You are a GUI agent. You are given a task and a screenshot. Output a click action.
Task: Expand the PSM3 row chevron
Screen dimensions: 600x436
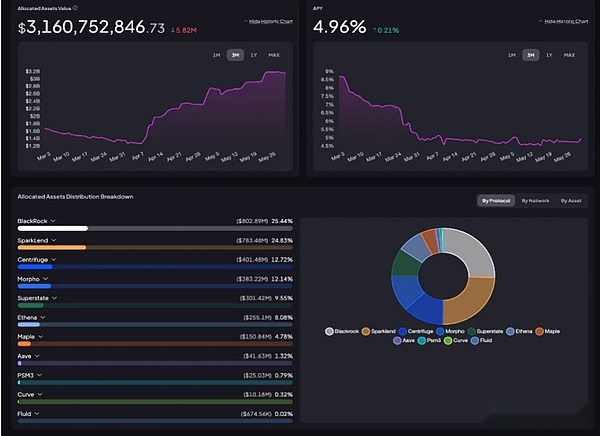[x=39, y=375]
